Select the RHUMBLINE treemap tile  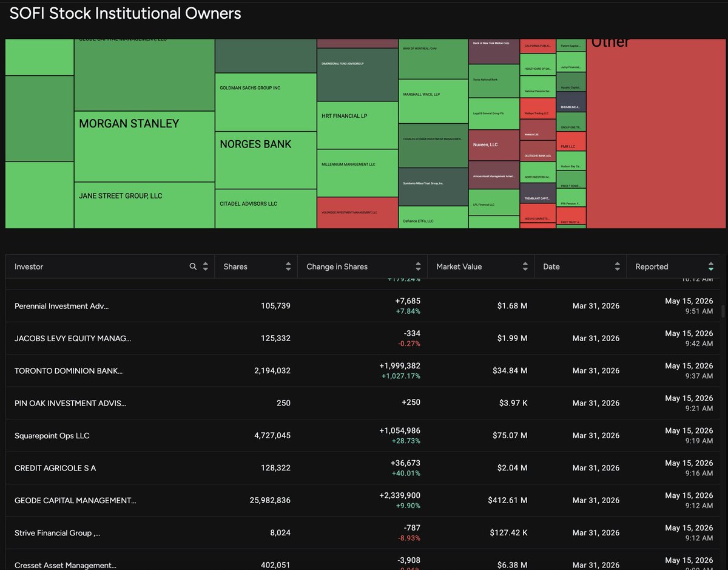pyautogui.click(x=571, y=102)
